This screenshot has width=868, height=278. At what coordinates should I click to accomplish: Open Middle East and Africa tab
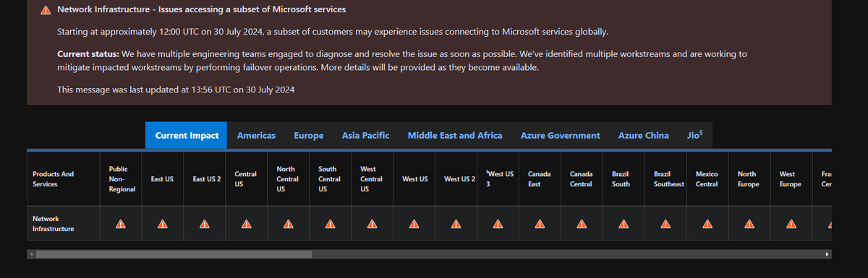[x=455, y=135]
